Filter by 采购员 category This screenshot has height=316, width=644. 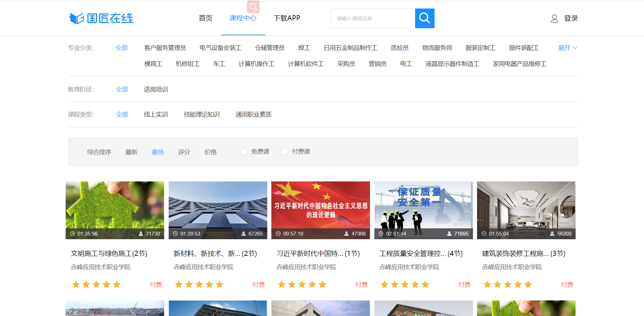click(346, 64)
